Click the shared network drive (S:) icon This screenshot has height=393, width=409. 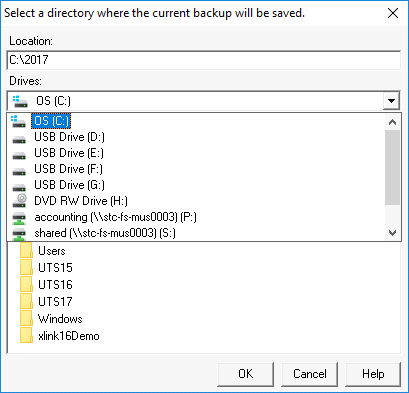19,234
